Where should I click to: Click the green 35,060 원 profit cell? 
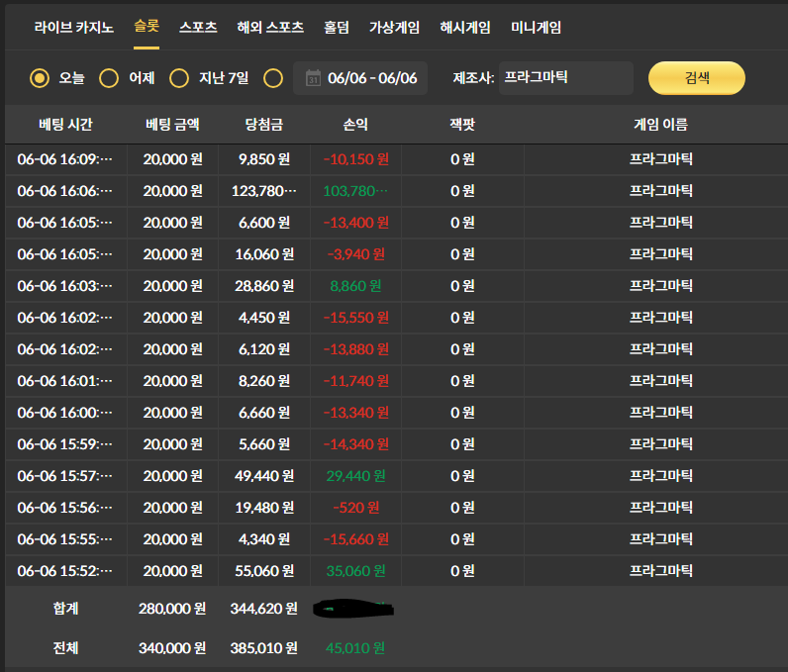[x=355, y=571]
